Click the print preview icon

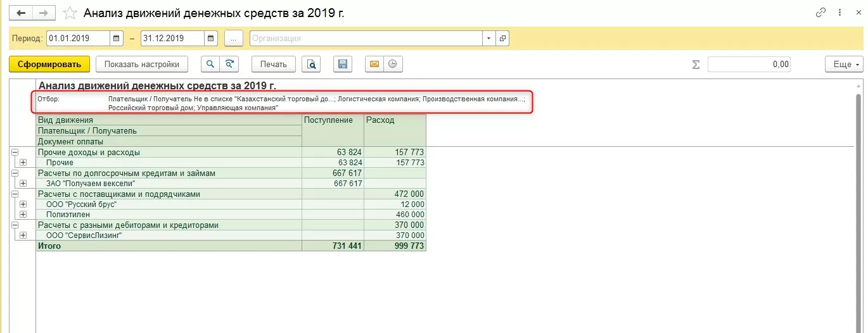point(311,64)
